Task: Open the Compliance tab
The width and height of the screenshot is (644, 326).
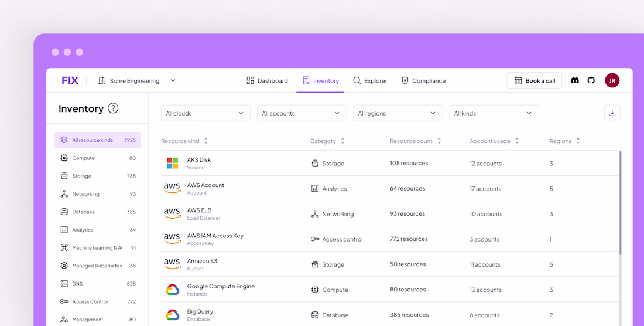Action: 423,80
